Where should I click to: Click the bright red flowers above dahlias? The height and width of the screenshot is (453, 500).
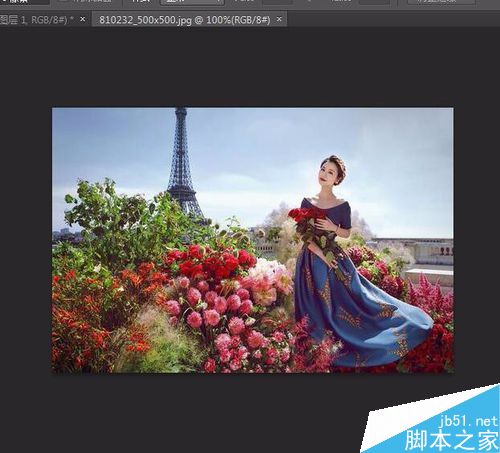(x=210, y=262)
